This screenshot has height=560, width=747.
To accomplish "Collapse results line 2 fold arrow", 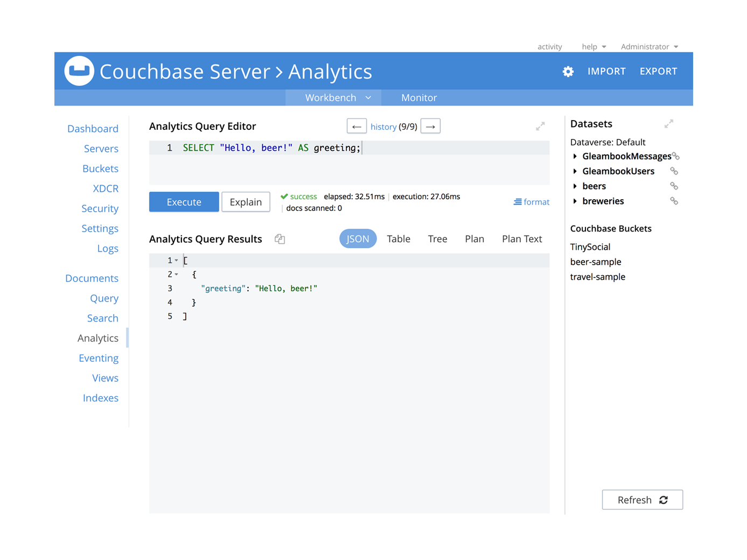I will click(177, 275).
